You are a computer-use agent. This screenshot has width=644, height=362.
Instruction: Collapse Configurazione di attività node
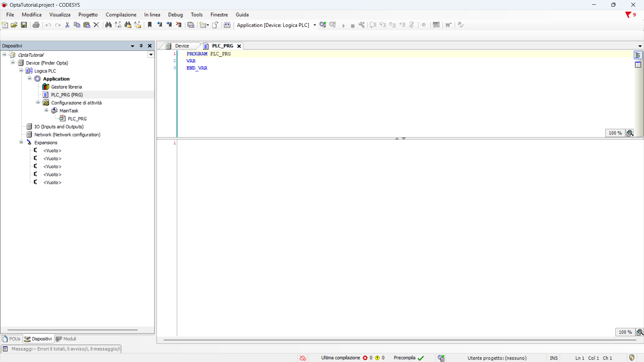[x=38, y=103]
